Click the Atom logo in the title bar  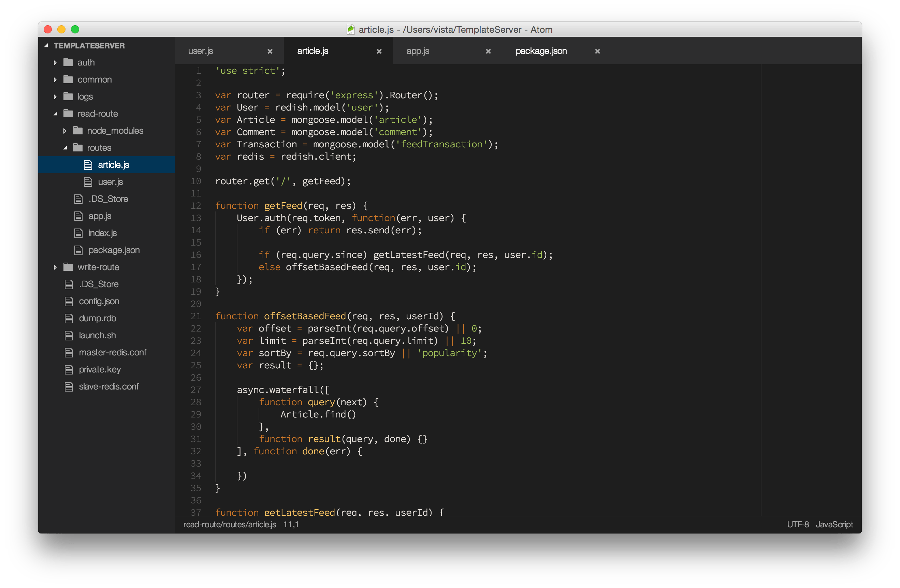pyautogui.click(x=351, y=29)
